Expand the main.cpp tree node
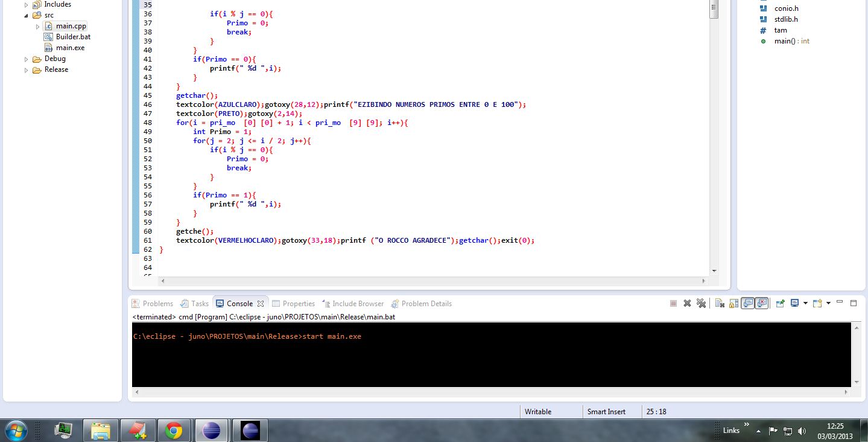868x442 pixels. 37,26
